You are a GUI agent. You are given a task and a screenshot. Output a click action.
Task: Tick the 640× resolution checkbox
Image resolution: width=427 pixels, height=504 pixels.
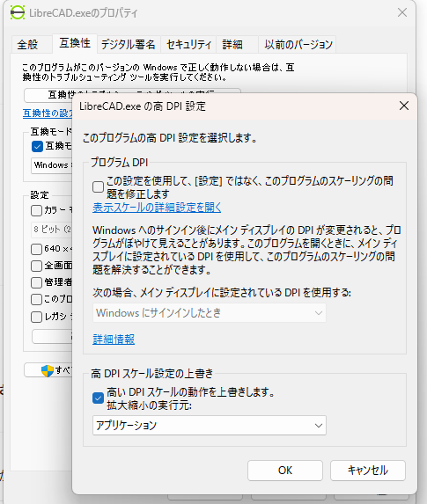[36, 249]
